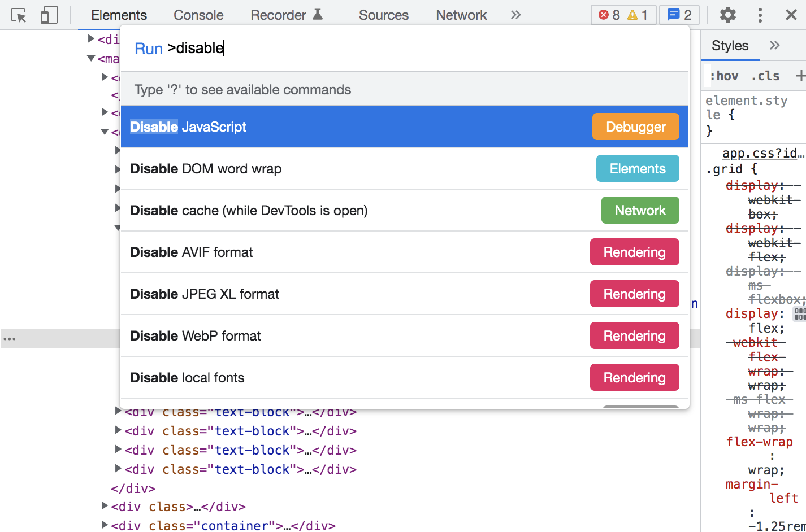This screenshot has height=532, width=806.
Task: Open the three-dot customize menu
Action: (760, 15)
